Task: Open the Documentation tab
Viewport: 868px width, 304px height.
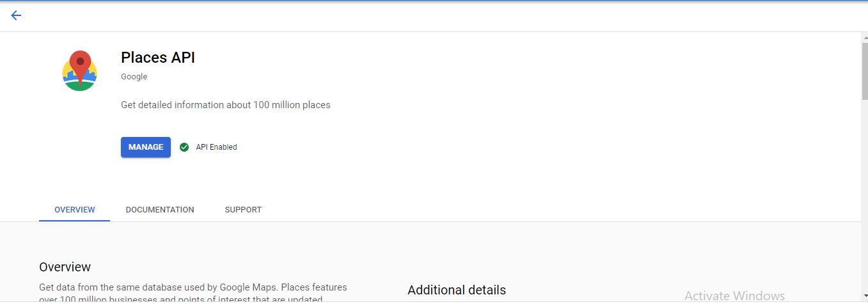Action: click(x=160, y=210)
